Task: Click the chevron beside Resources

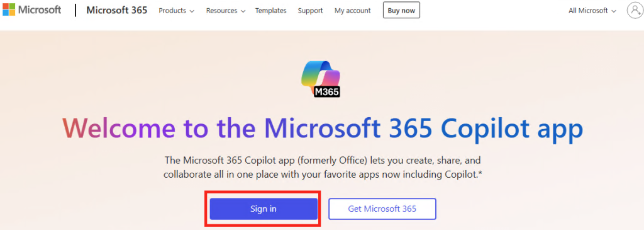Action: (243, 11)
